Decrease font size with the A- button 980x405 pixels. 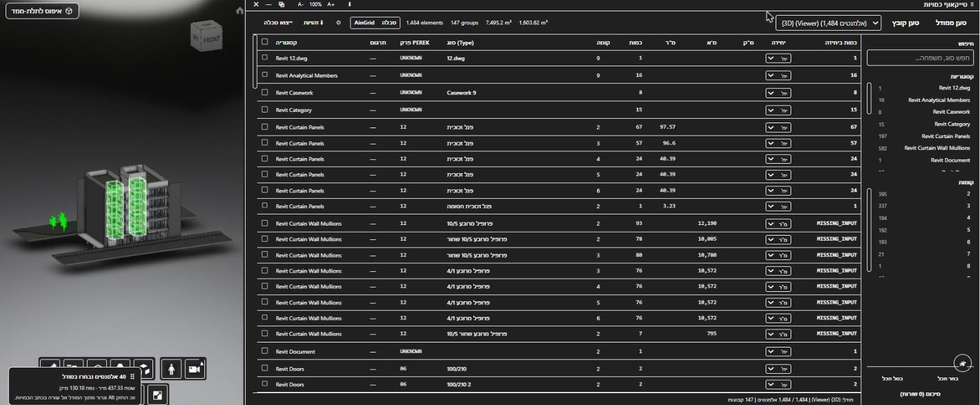tap(301, 4)
